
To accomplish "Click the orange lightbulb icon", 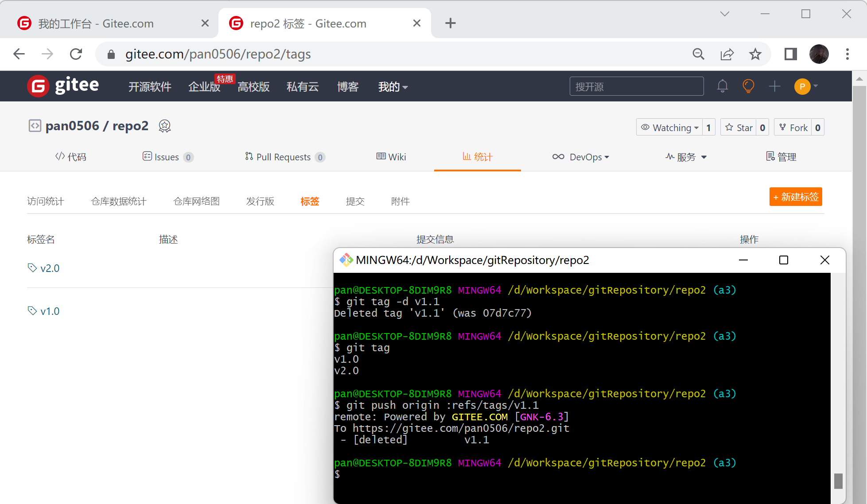I will pos(748,86).
